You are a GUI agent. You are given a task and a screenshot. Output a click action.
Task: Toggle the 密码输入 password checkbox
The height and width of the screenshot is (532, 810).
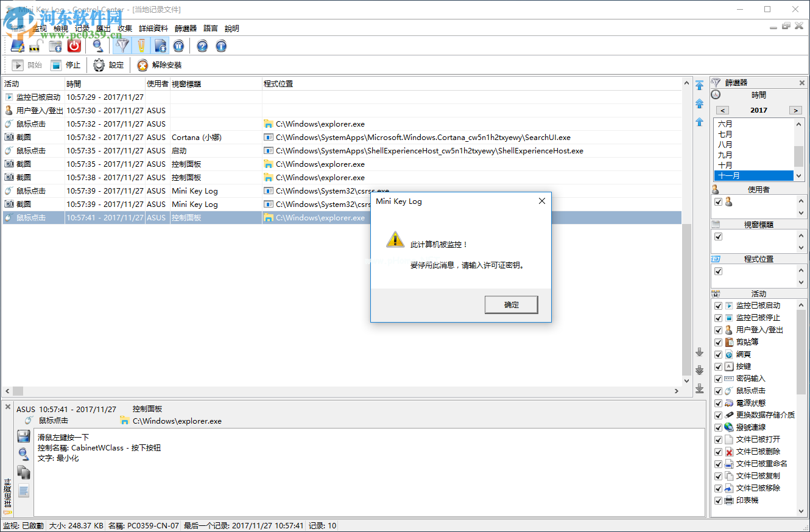(718, 379)
